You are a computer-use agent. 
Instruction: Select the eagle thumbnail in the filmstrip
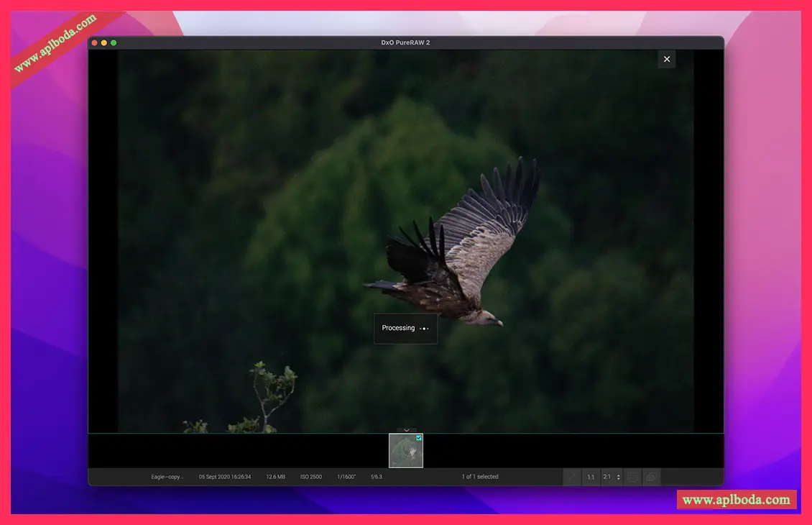tap(405, 452)
